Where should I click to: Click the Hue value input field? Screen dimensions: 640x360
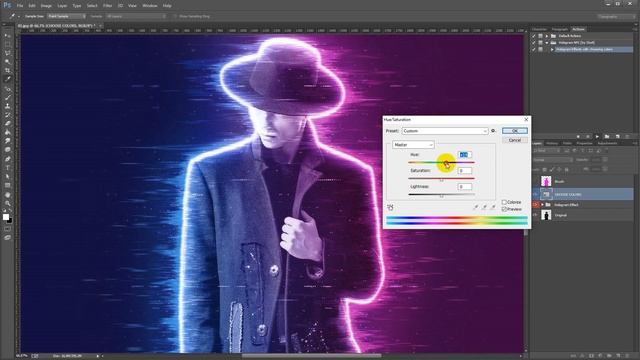(464, 155)
